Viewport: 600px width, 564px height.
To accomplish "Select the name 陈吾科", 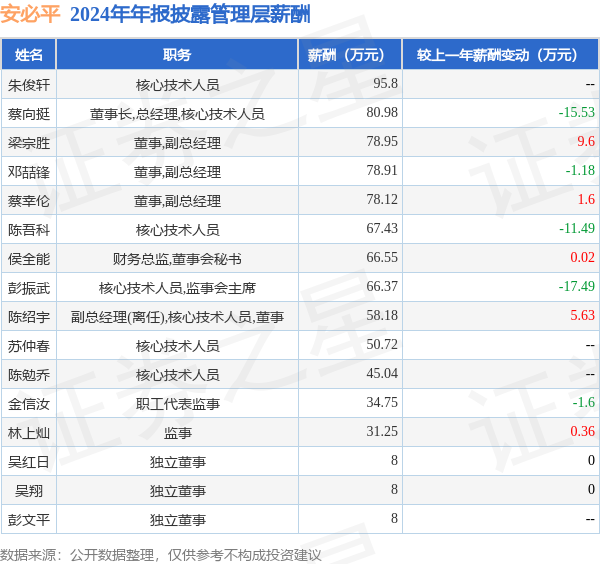I will point(29,230).
